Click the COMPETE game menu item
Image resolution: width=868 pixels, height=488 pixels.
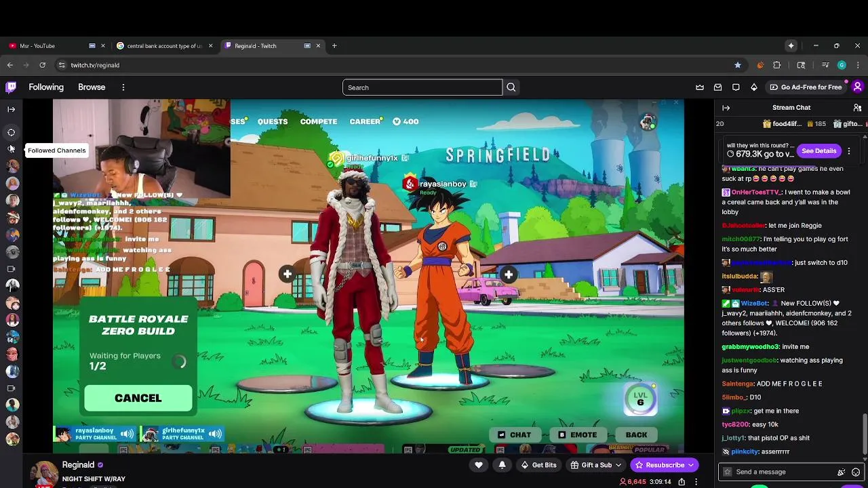[318, 122]
